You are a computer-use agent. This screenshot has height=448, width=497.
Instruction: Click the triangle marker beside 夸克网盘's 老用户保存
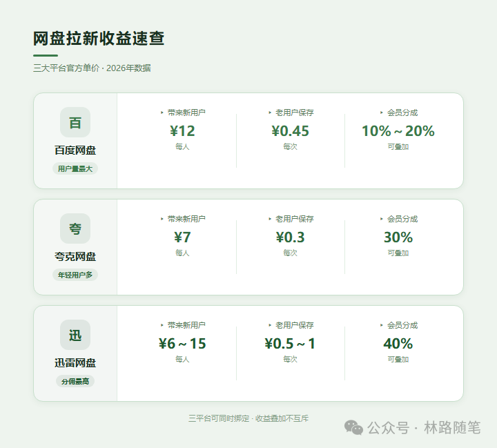tap(270, 219)
